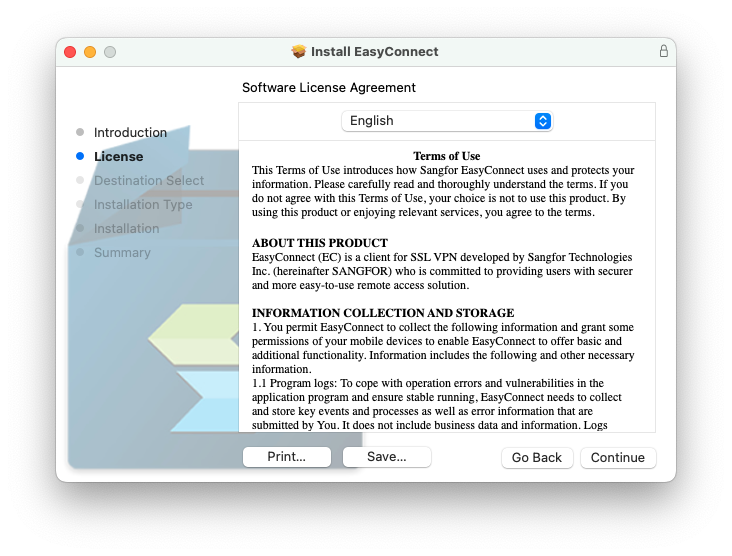Click the Install EasyConnect window title
Viewport: 732px width, 556px height.
coord(374,51)
